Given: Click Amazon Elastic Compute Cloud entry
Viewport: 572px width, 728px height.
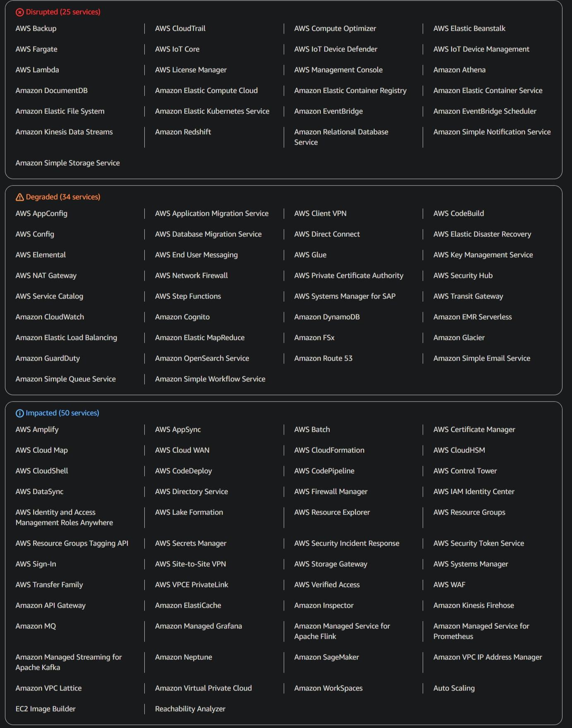Looking at the screenshot, I should 206,91.
